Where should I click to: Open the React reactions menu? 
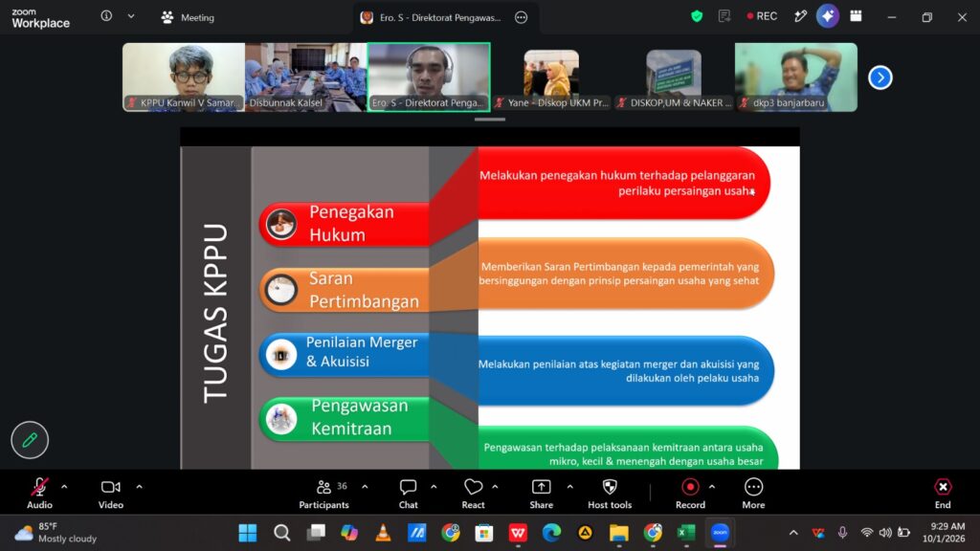[473, 493]
